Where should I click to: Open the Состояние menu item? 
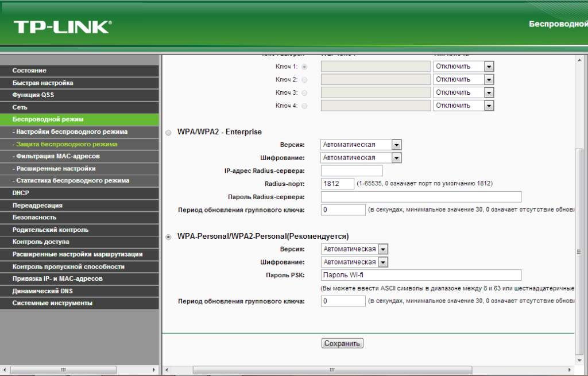click(x=30, y=71)
